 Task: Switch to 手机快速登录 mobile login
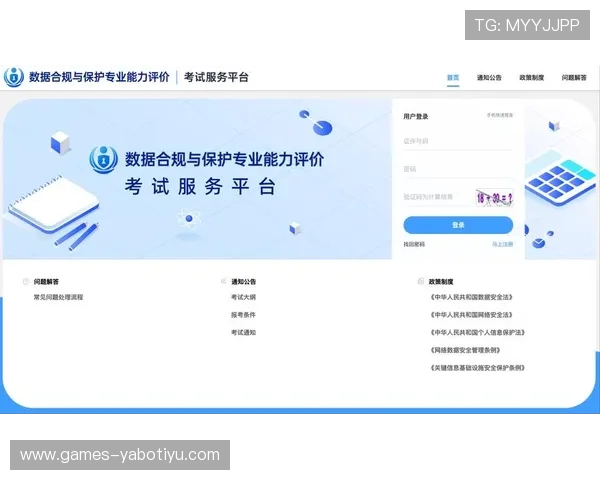click(500, 115)
